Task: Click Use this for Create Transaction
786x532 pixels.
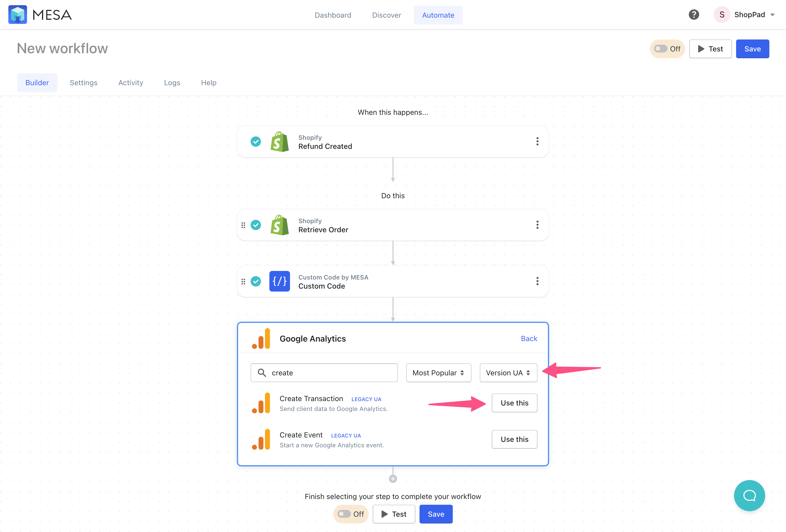Action: coord(514,403)
